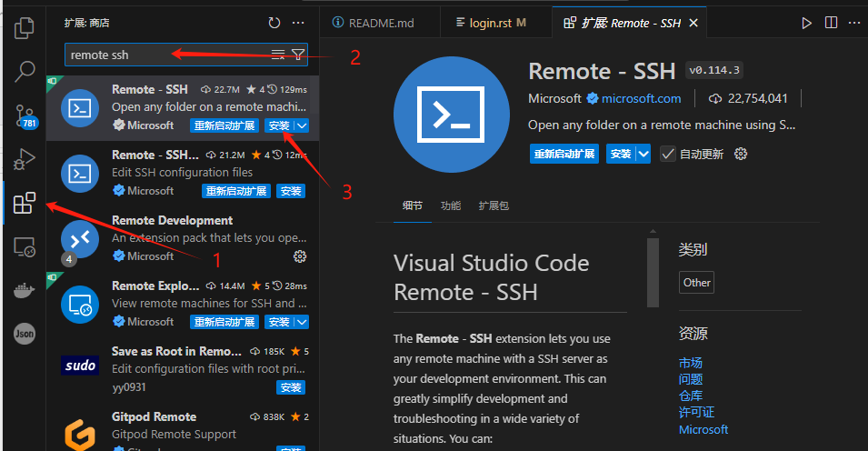Click the large Remote - SSH extension logo

pyautogui.click(x=451, y=115)
